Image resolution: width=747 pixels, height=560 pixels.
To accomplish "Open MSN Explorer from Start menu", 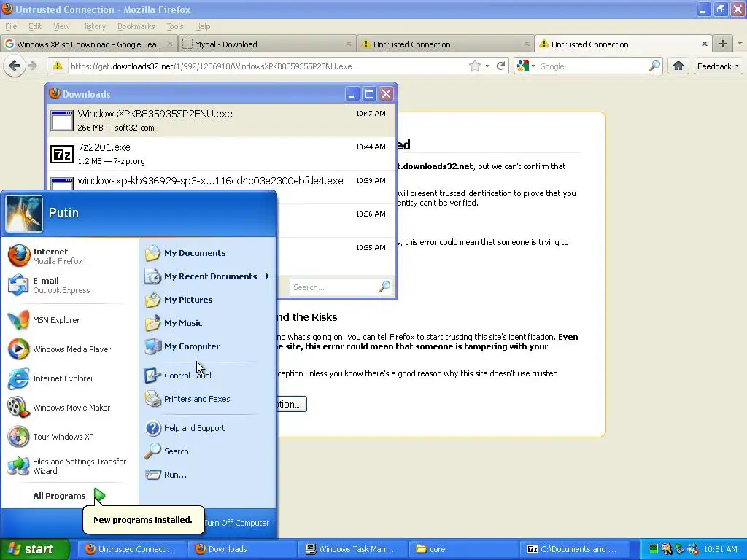I will coord(71,320).
